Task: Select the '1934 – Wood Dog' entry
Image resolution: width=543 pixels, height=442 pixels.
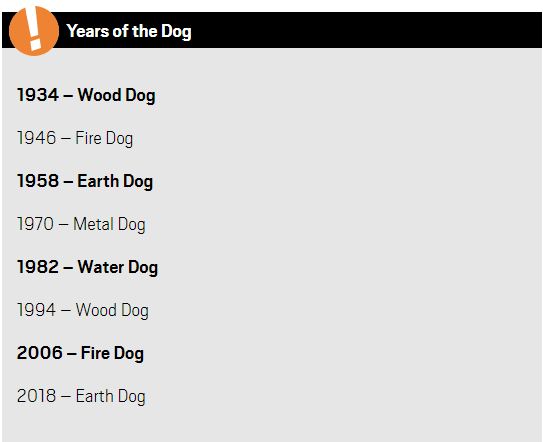Action: pos(86,95)
